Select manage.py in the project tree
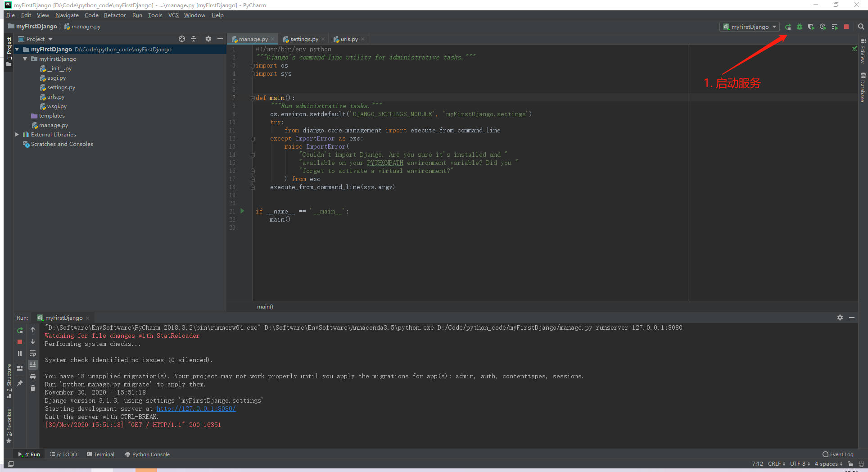Image resolution: width=868 pixels, height=472 pixels. tap(50, 125)
